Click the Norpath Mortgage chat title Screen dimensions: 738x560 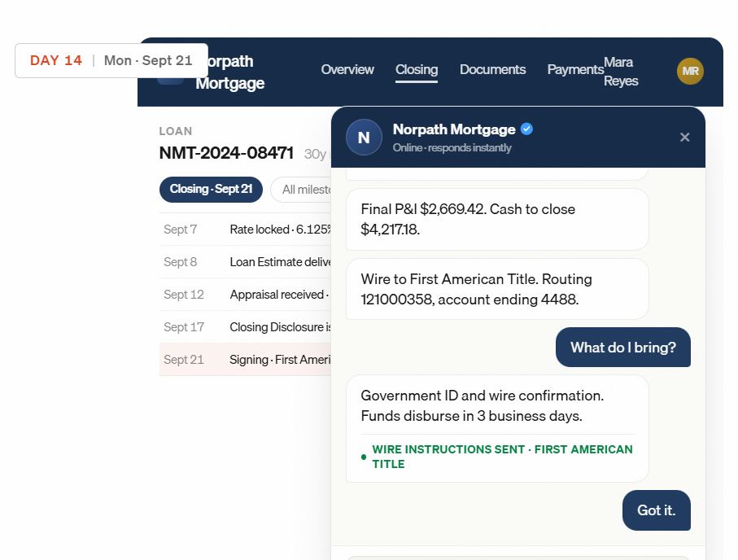(454, 129)
